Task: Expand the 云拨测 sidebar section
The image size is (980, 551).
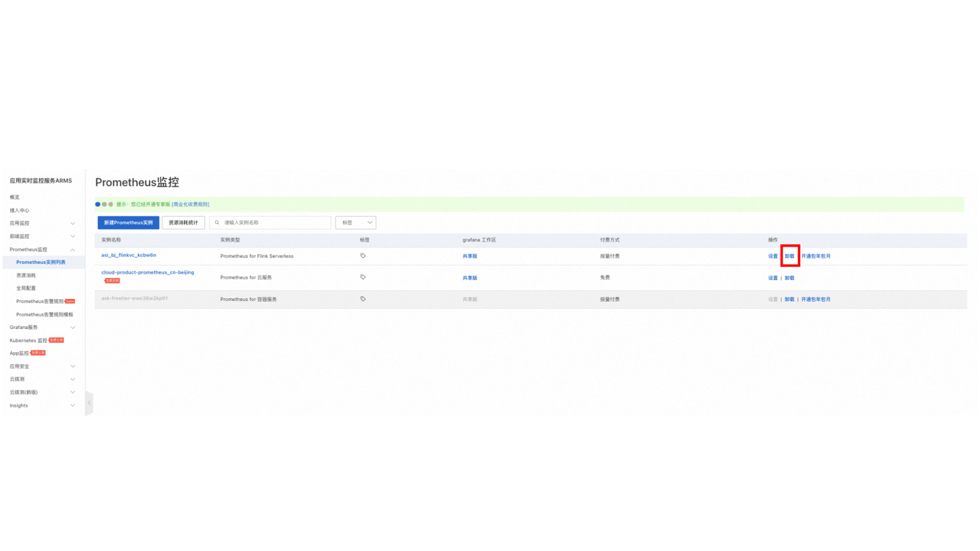Action: [x=73, y=379]
